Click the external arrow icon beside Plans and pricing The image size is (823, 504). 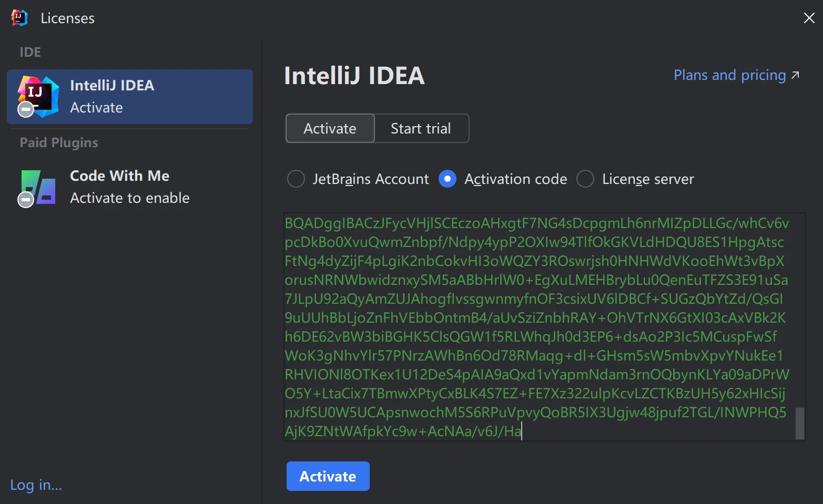point(795,75)
